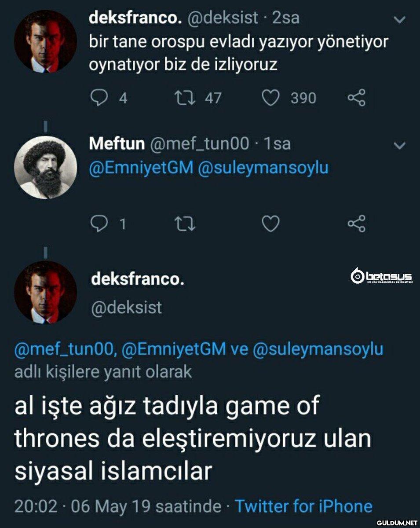Reply to the first deksfranco tweet
The width and height of the screenshot is (420, 528).
point(99,98)
